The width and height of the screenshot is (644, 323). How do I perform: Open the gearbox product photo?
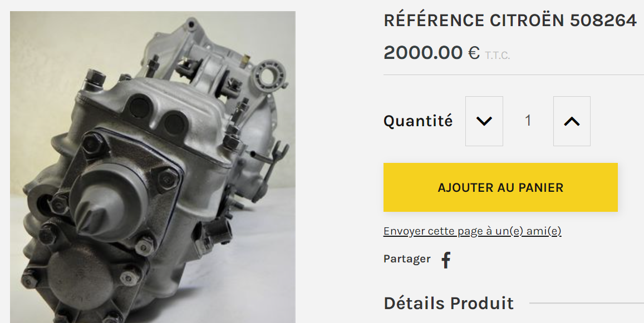coord(153,167)
